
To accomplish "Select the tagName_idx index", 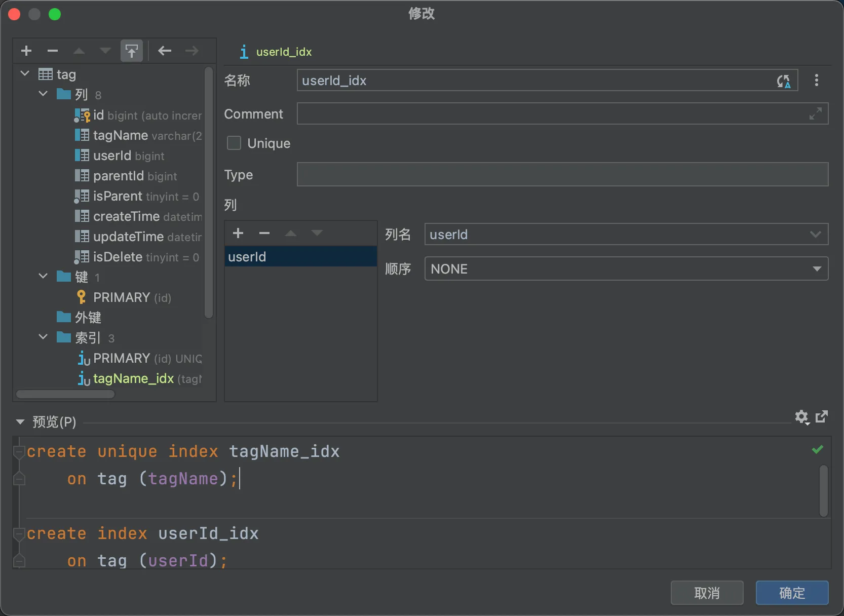I will [x=139, y=378].
